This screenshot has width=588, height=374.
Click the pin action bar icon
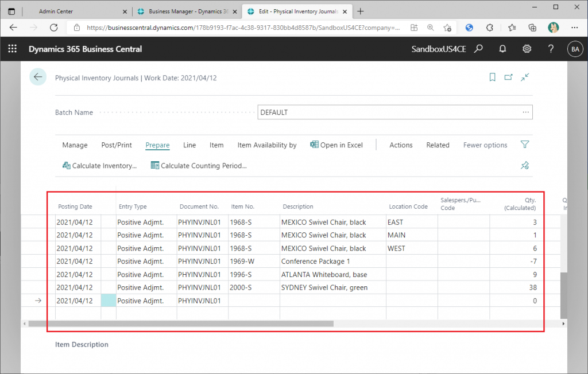[x=525, y=165]
